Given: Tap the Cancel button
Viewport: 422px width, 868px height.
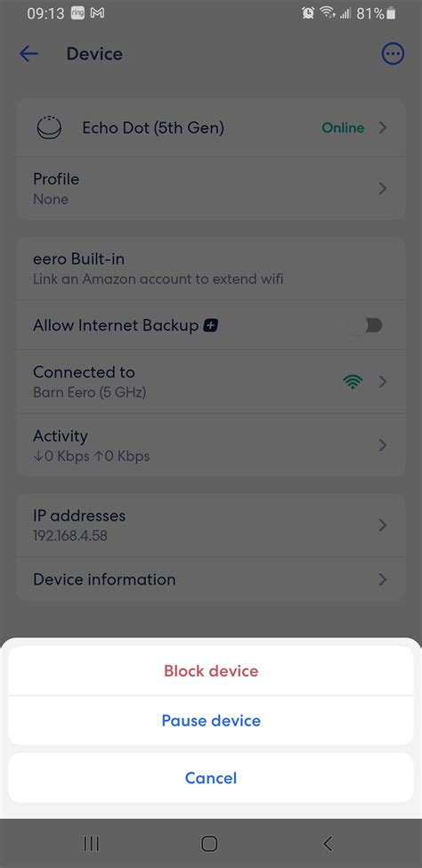Looking at the screenshot, I should point(211,778).
